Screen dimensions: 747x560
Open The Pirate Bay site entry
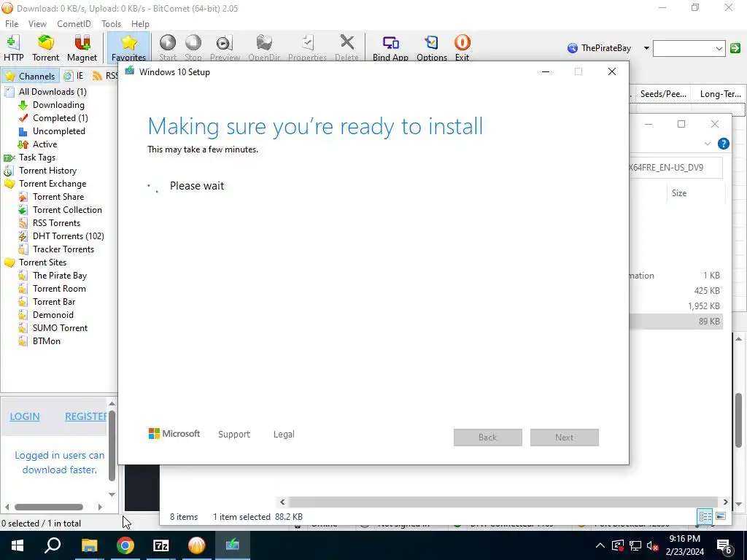point(60,275)
